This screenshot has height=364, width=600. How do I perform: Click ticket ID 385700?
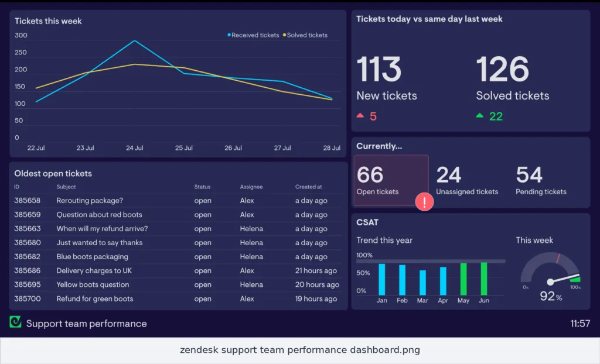point(27,298)
